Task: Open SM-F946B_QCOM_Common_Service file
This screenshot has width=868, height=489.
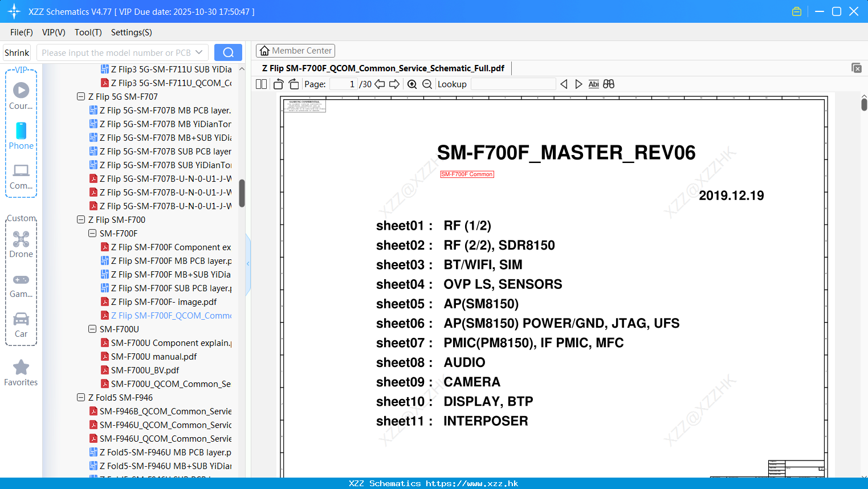Action: [160, 411]
